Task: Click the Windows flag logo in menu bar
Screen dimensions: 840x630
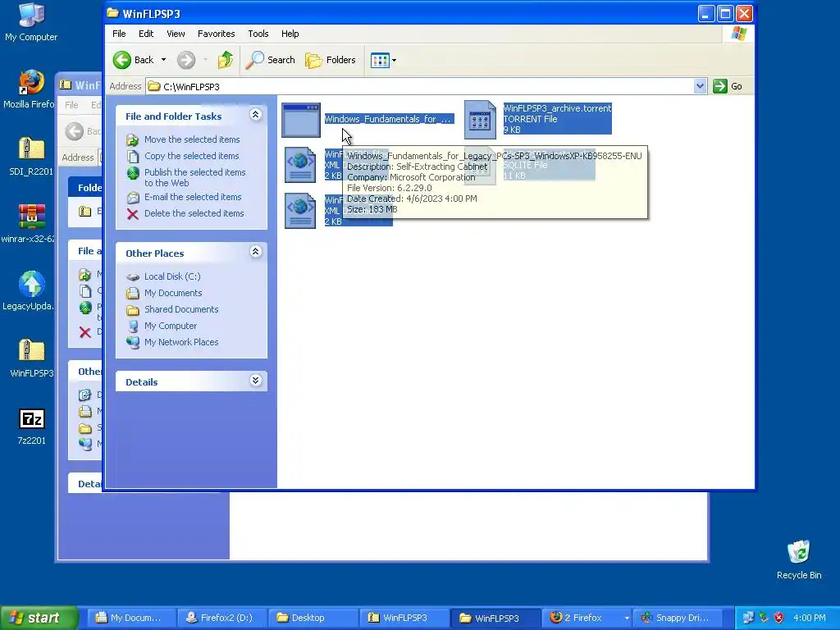Action: point(738,34)
